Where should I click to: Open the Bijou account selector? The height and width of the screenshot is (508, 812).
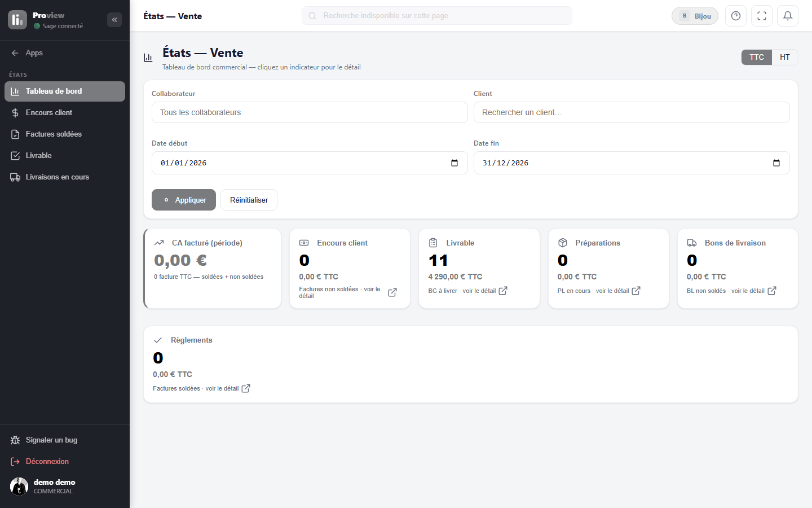click(695, 16)
